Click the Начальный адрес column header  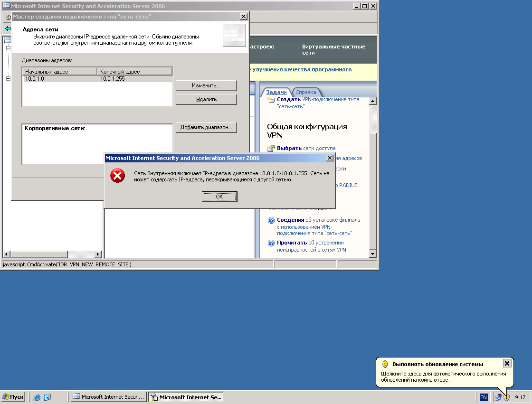pyautogui.click(x=60, y=72)
